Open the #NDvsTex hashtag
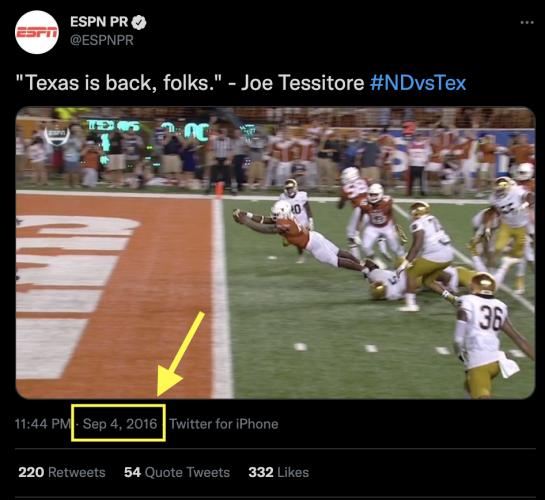The height and width of the screenshot is (500, 545). point(418,83)
